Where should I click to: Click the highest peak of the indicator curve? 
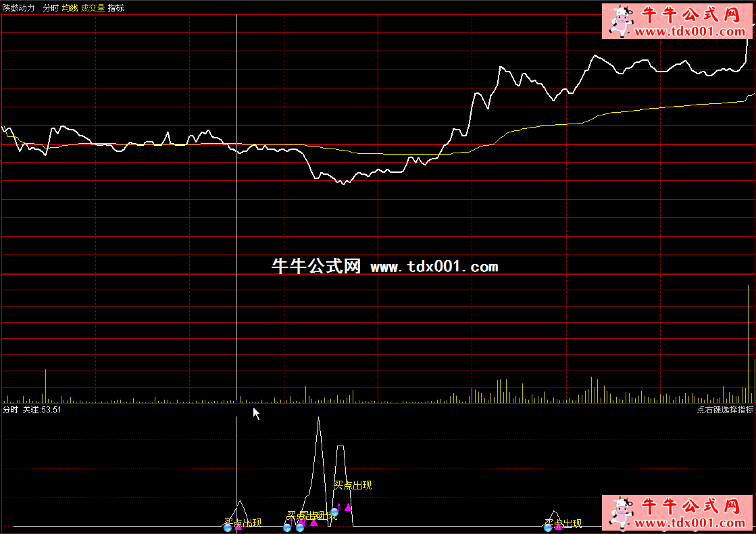pyautogui.click(x=318, y=419)
